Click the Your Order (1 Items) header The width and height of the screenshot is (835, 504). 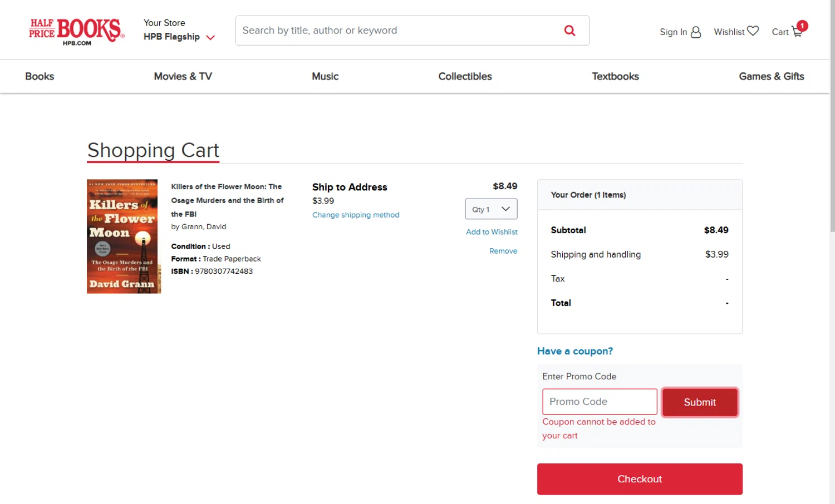(588, 195)
